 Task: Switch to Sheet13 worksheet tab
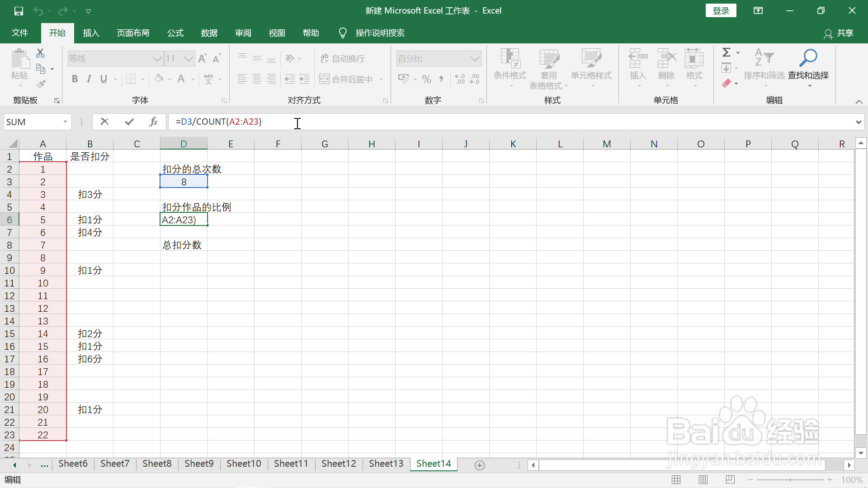(x=386, y=464)
